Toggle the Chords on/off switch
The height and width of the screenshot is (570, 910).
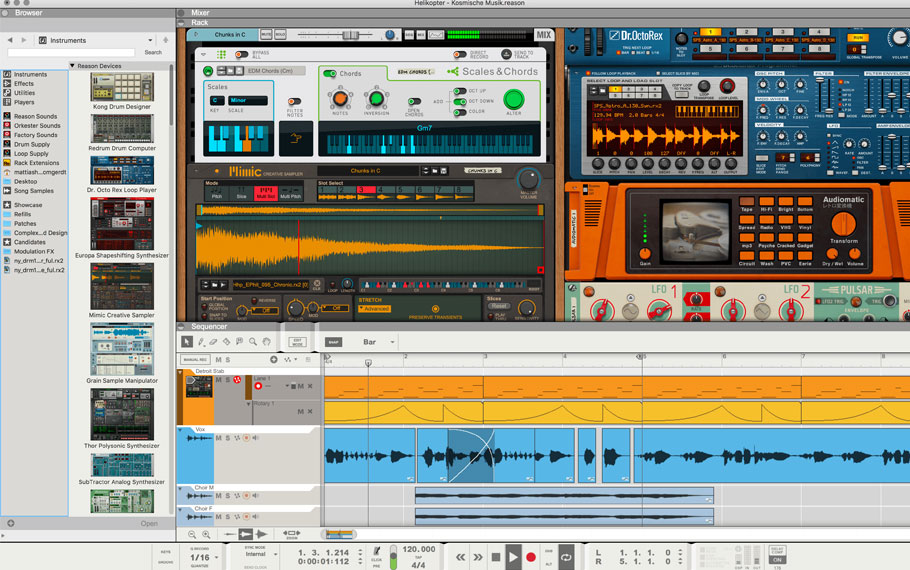pos(330,74)
